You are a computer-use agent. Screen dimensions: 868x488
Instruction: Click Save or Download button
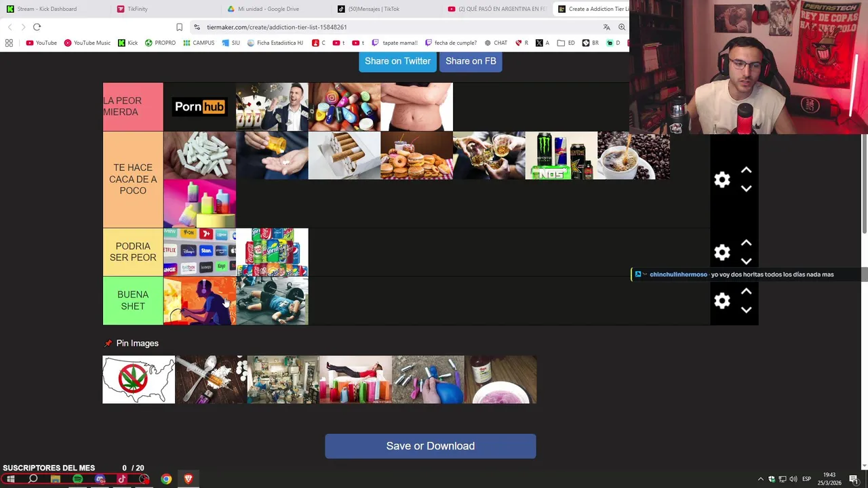tap(431, 446)
